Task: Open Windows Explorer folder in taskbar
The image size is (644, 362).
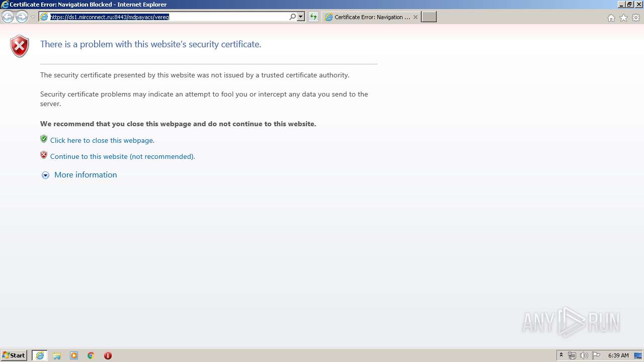Action: coord(57,355)
